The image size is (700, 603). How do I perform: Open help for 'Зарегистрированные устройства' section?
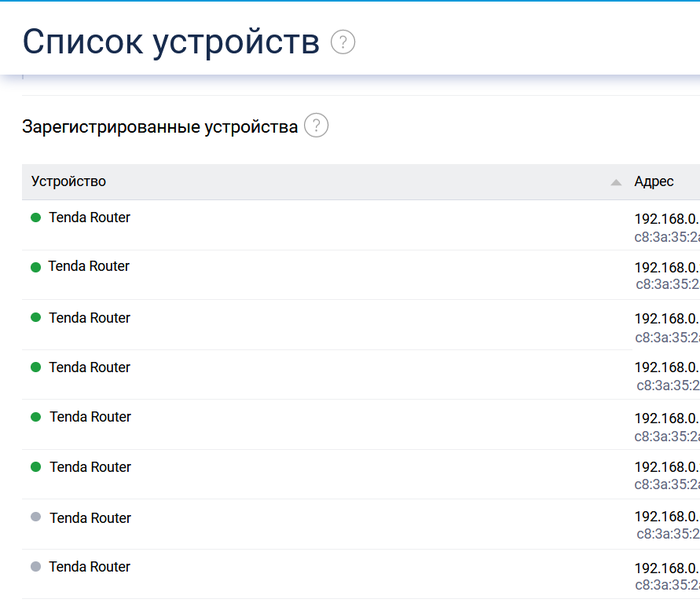[316, 126]
